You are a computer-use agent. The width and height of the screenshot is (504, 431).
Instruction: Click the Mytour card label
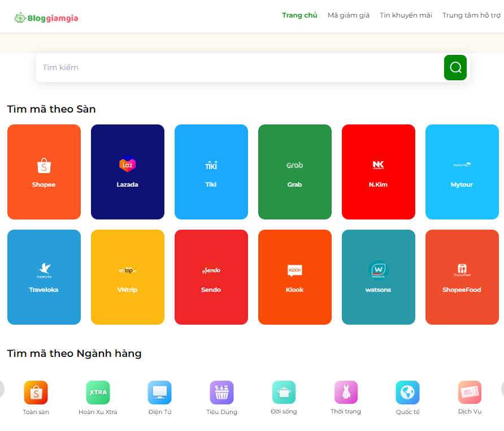click(462, 185)
